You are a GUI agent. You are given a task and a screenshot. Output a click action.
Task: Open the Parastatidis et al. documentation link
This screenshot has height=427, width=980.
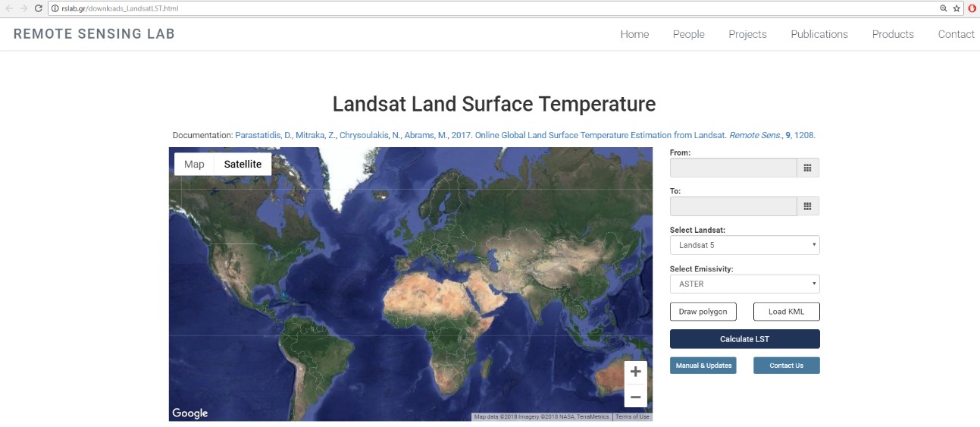[525, 136]
